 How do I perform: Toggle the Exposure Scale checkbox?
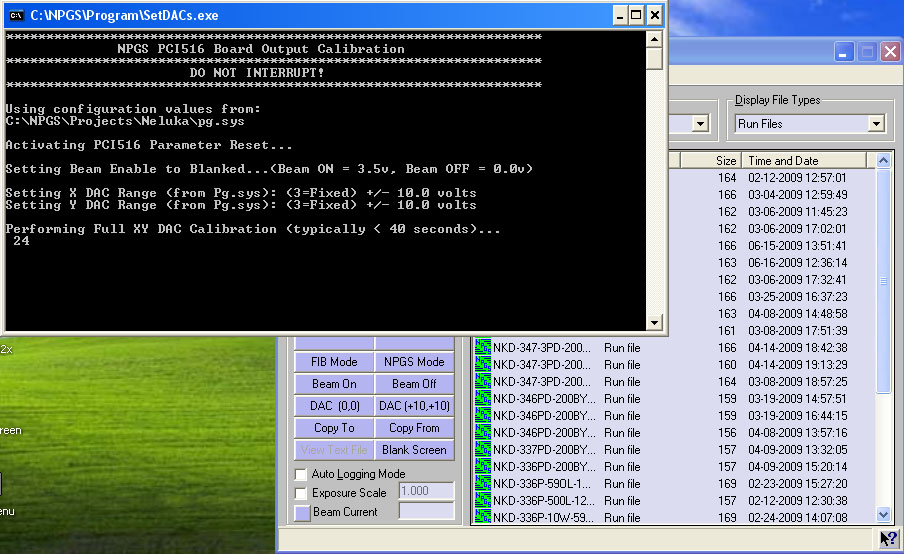click(x=302, y=493)
